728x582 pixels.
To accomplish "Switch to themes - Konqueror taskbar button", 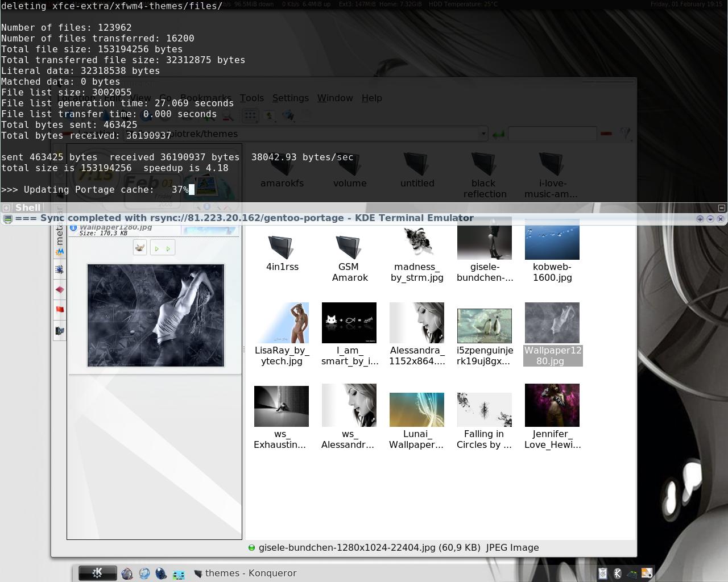I will coord(245,573).
